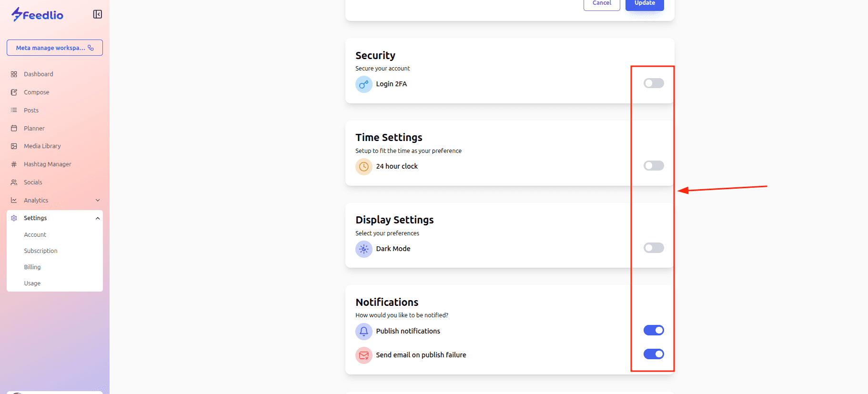This screenshot has width=868, height=394.
Task: Click the Planner calendar icon
Action: pos(14,128)
